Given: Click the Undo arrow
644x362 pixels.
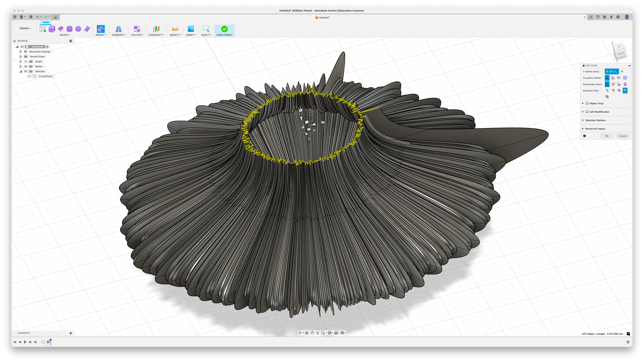Looking at the screenshot, I should coord(38,17).
